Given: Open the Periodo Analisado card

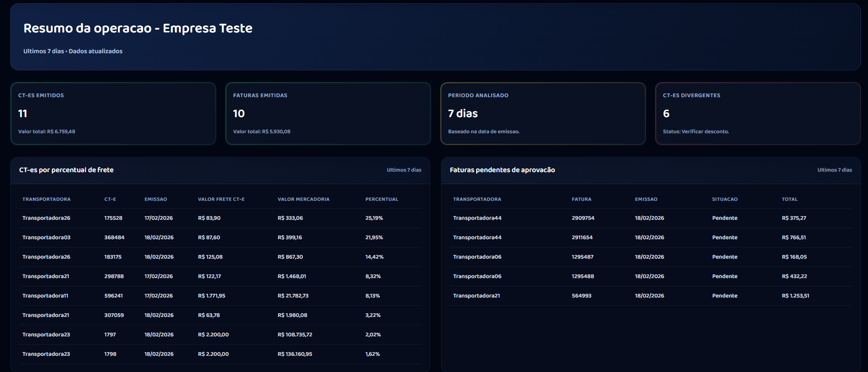Looking at the screenshot, I should tap(543, 113).
